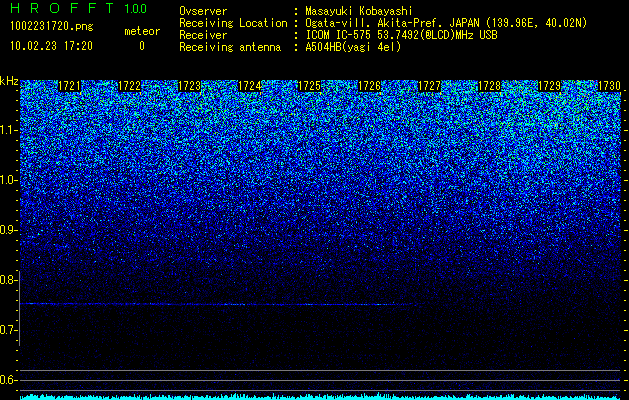
Task: Click the Receiving antenna label
Action: (230, 47)
